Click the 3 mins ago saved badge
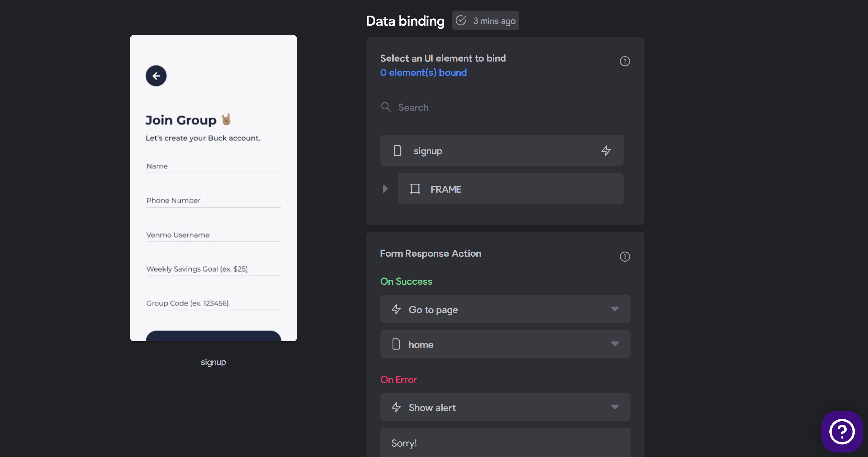 coord(485,21)
